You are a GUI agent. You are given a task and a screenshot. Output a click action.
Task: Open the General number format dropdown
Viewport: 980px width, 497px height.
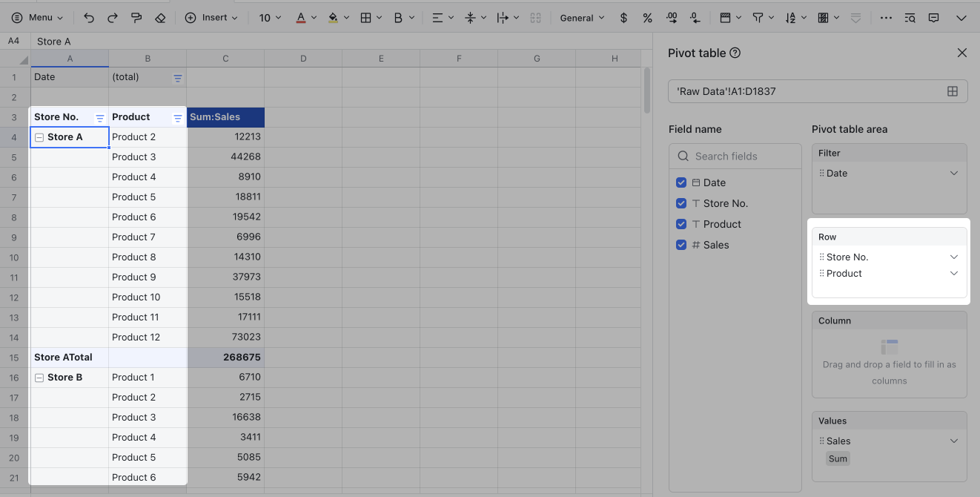click(582, 17)
